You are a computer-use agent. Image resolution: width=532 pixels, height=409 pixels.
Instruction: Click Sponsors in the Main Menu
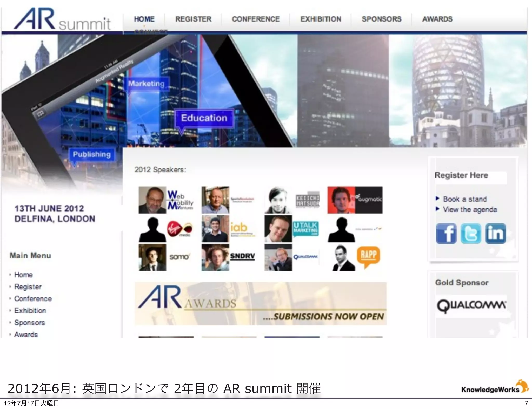click(x=30, y=323)
